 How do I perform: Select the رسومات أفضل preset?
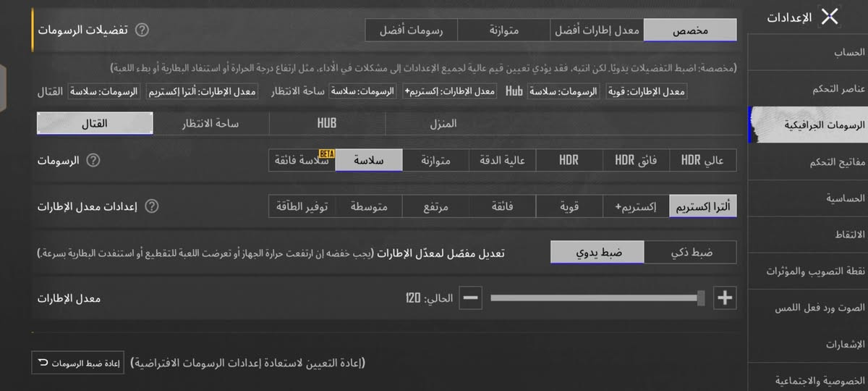click(411, 30)
